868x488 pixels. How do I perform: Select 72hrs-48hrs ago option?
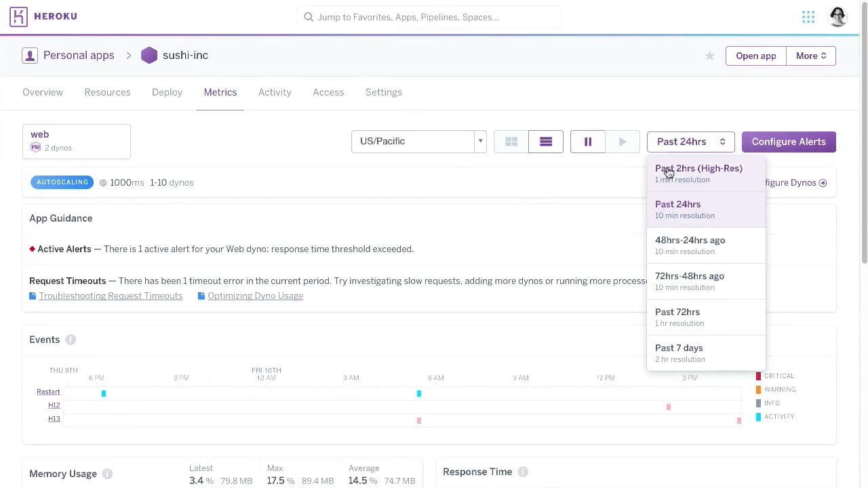[706, 281]
